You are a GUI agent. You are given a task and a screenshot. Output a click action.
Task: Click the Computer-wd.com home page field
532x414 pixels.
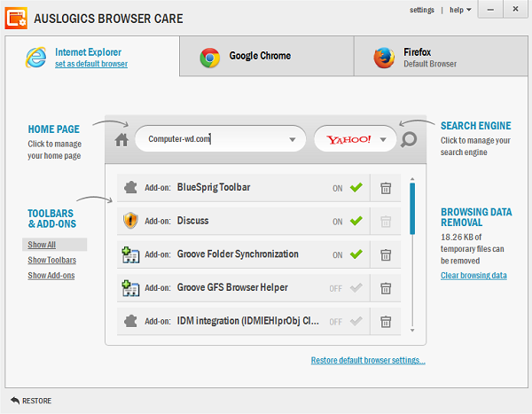pos(221,139)
